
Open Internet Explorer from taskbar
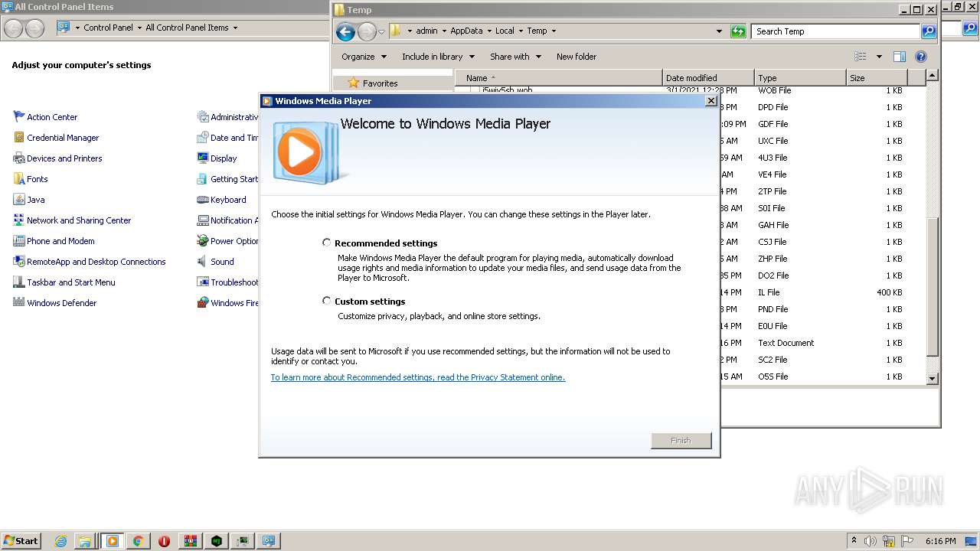(x=61, y=541)
